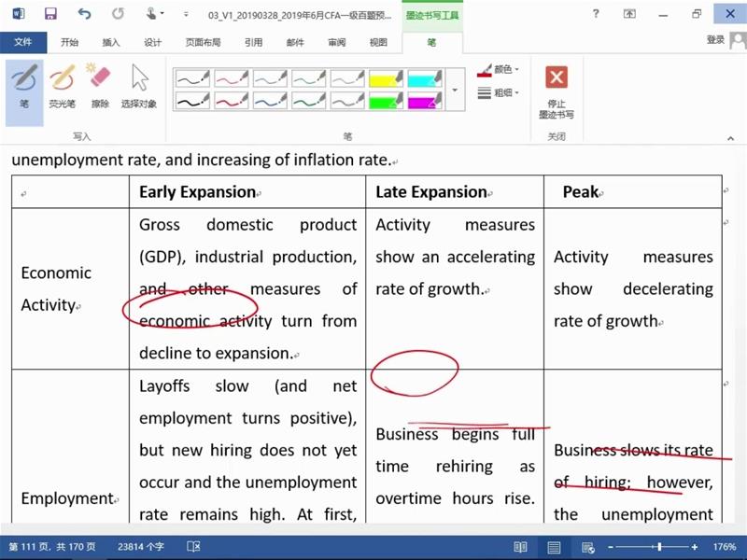Screen dimensions: 747x560
Task: Open the 粗细 (Thickness) dropdown
Action: coord(498,92)
